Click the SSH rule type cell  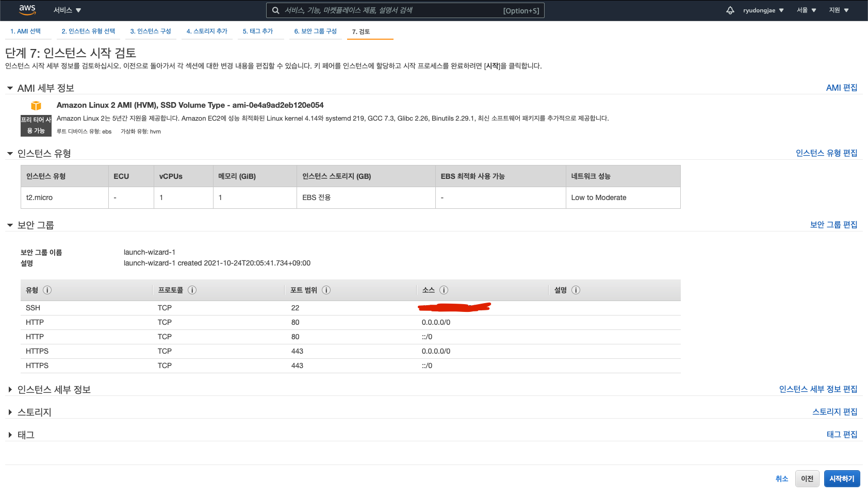(33, 308)
